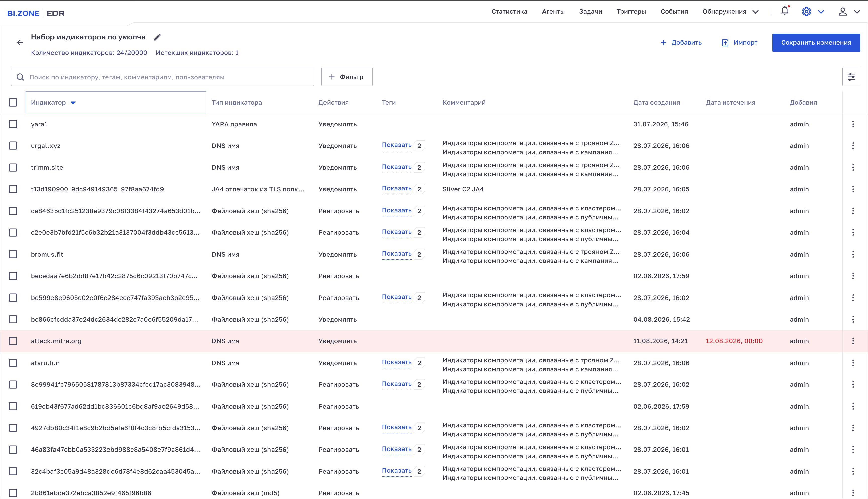Open row actions for ataru.fun

tap(853, 363)
